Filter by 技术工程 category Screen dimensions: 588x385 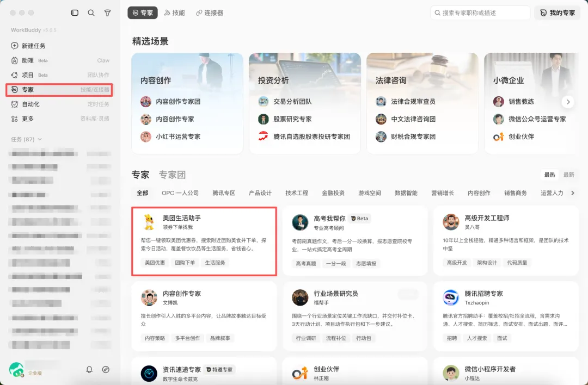[297, 193]
